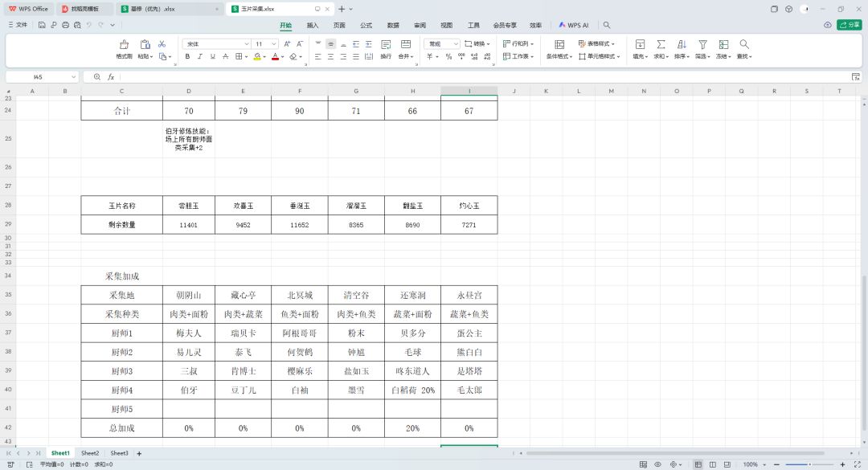Click the Conditional formatting (条件格式) icon
Viewport: 868px width, 470px height.
tap(559, 44)
